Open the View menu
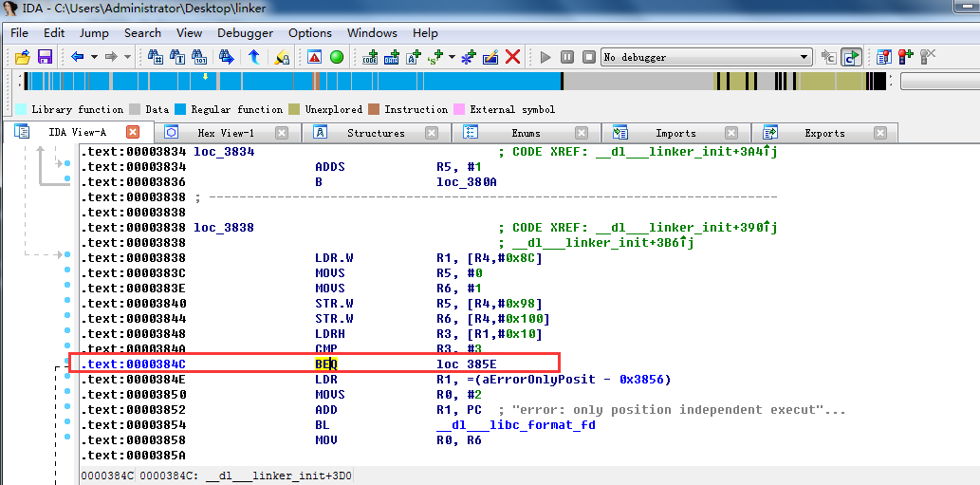Image resolution: width=980 pixels, height=485 pixels. click(190, 33)
